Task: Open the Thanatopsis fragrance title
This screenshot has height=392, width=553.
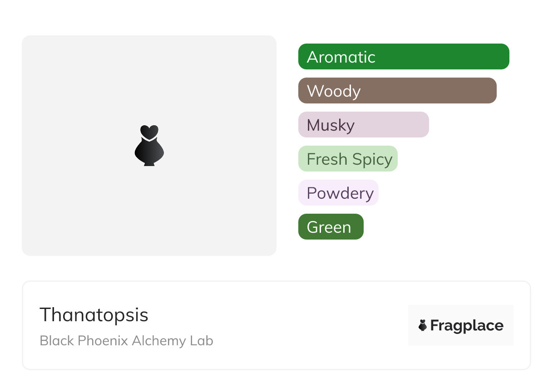Action: [x=94, y=315]
